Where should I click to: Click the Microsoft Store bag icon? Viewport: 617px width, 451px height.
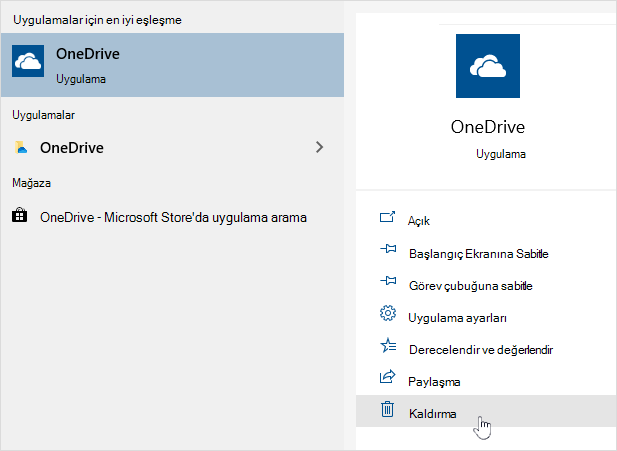20,215
